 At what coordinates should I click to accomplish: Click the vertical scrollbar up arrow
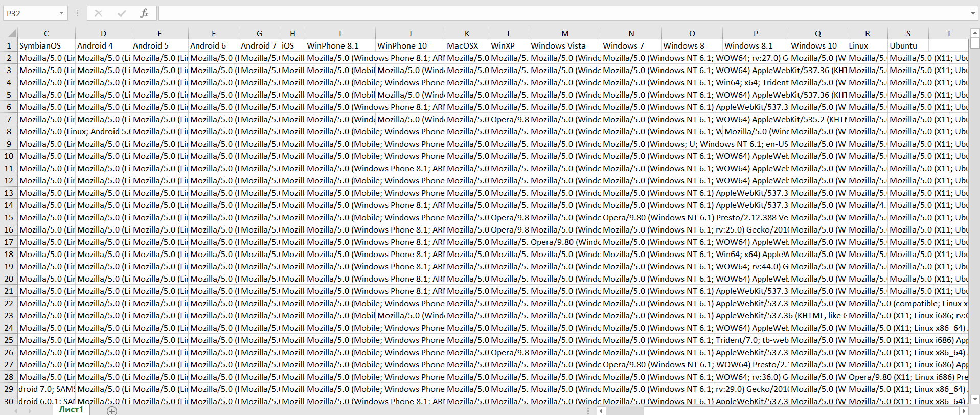[975, 33]
